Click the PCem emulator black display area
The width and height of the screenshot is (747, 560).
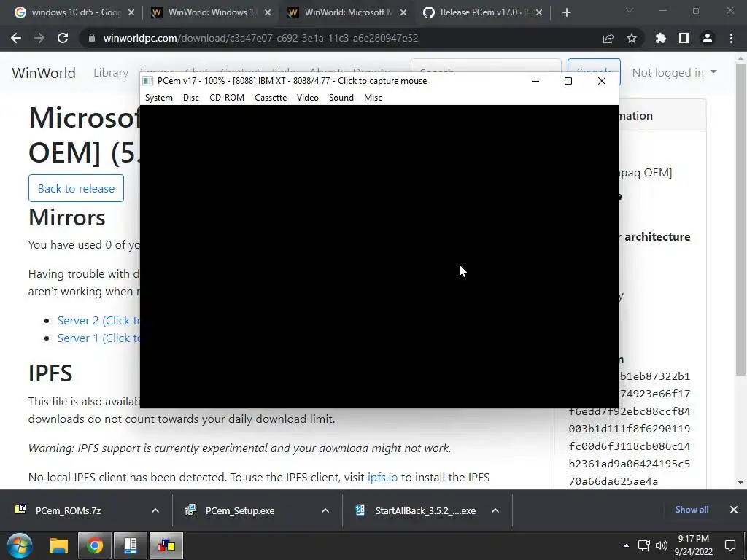point(379,256)
